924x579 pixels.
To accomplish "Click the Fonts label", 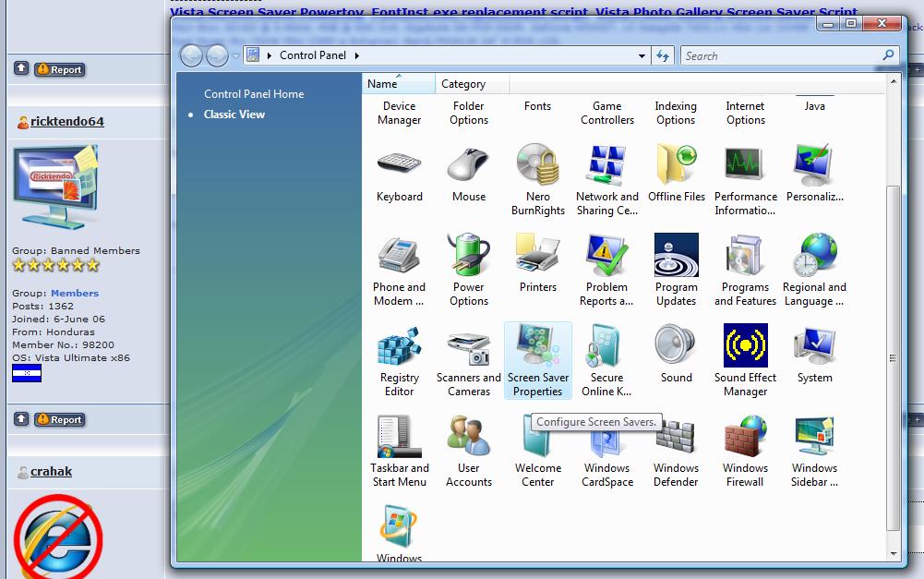I will point(537,106).
